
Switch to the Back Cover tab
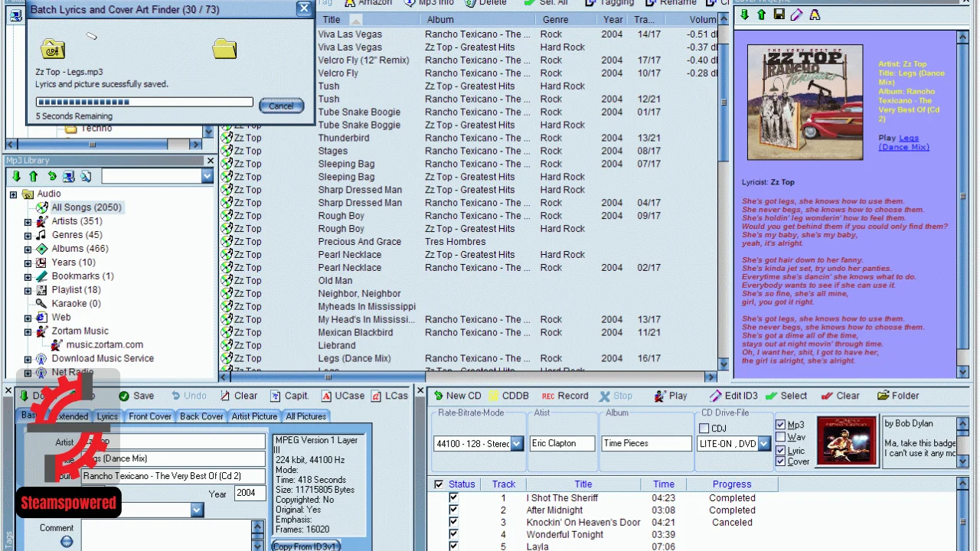pos(201,416)
